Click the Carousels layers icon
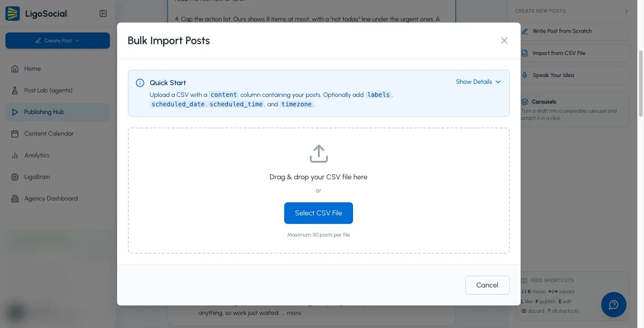 point(525,102)
